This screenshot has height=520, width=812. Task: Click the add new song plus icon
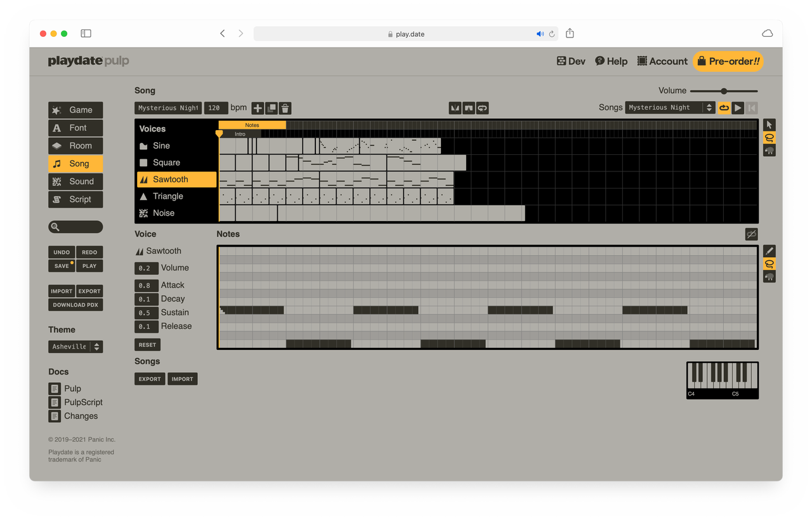pos(258,109)
